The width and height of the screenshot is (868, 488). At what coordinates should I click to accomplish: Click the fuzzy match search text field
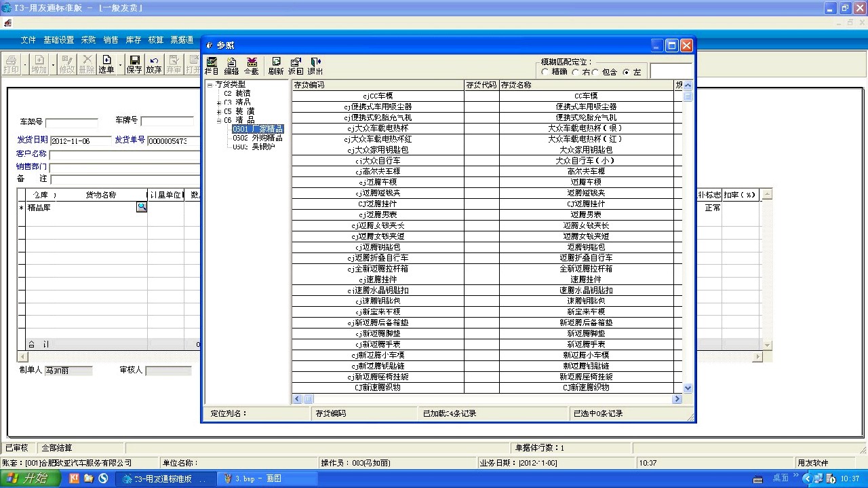pos(670,71)
